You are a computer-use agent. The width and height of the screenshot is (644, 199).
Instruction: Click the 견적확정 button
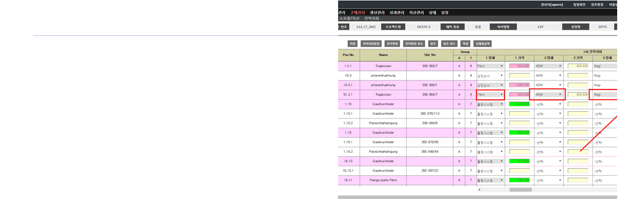coord(392,43)
